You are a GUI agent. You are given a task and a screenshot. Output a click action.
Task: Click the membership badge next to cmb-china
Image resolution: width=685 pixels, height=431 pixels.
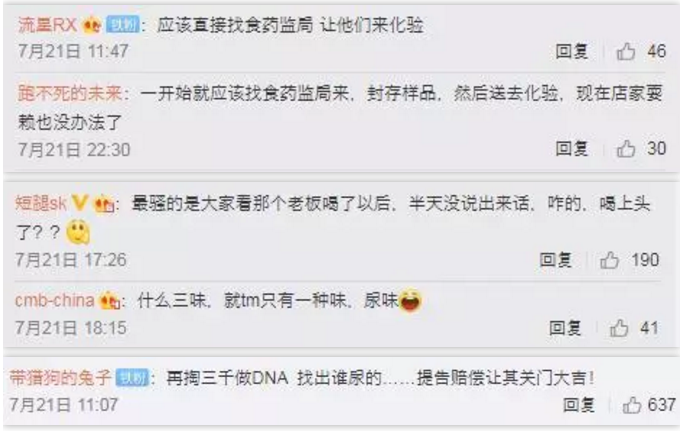coord(109,300)
